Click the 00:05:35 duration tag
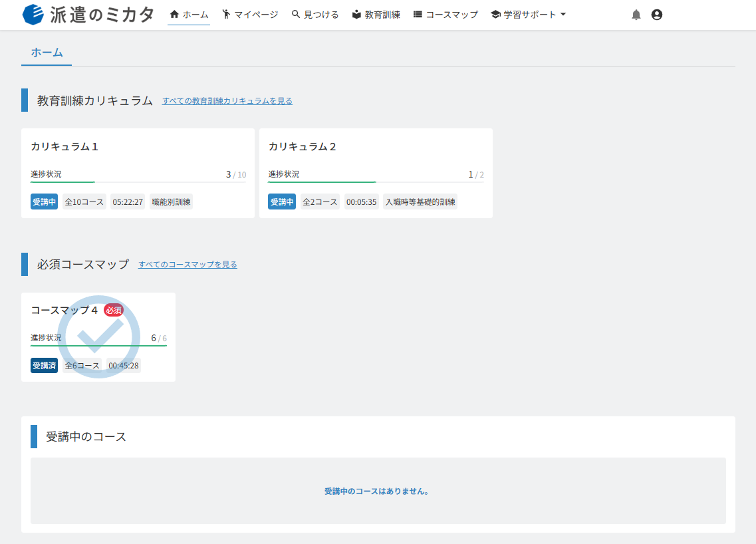 click(x=361, y=202)
